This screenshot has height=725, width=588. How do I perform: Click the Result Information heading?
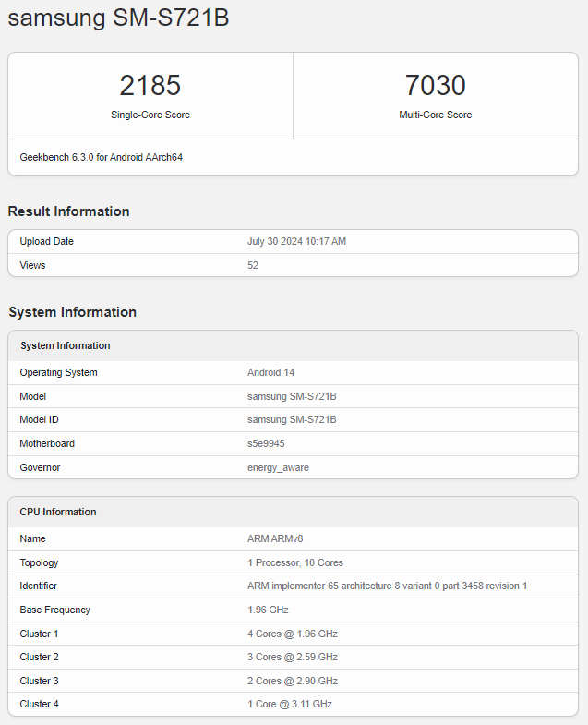pyautogui.click(x=69, y=211)
